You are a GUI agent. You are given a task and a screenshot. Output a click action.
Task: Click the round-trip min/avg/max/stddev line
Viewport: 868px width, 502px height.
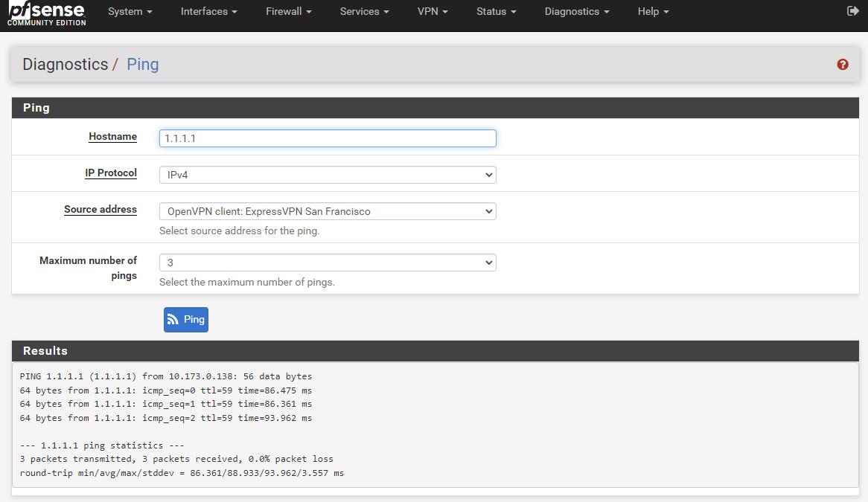[182, 473]
